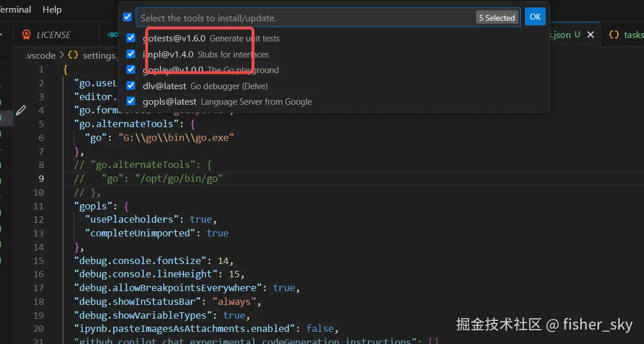
Task: Select 'Go debugger (Delve)' row text
Action: point(229,86)
